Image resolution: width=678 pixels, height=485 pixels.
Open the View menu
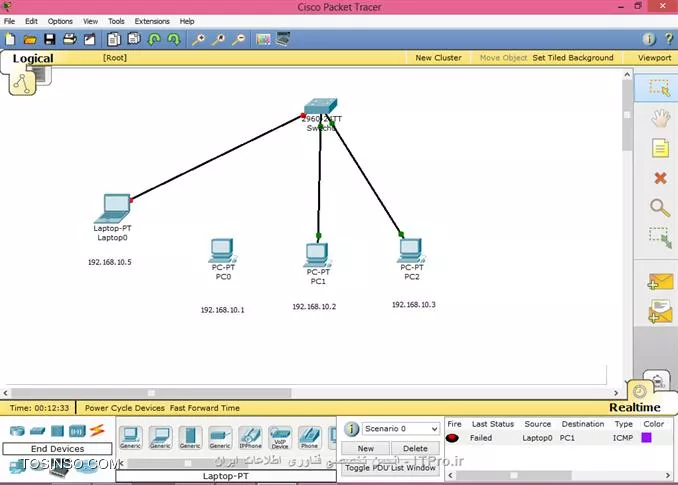[x=90, y=21]
